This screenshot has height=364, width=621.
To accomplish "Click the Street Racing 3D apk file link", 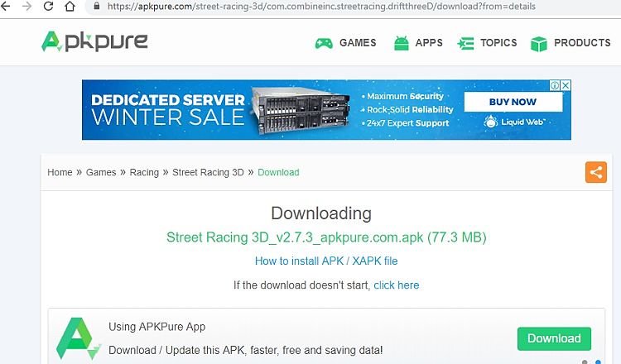I will pos(326,237).
